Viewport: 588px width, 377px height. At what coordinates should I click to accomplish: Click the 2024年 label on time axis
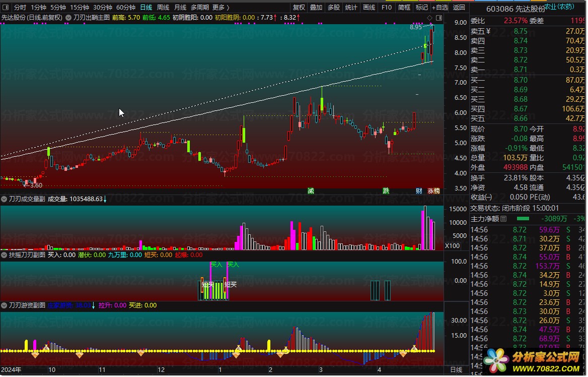[11, 370]
